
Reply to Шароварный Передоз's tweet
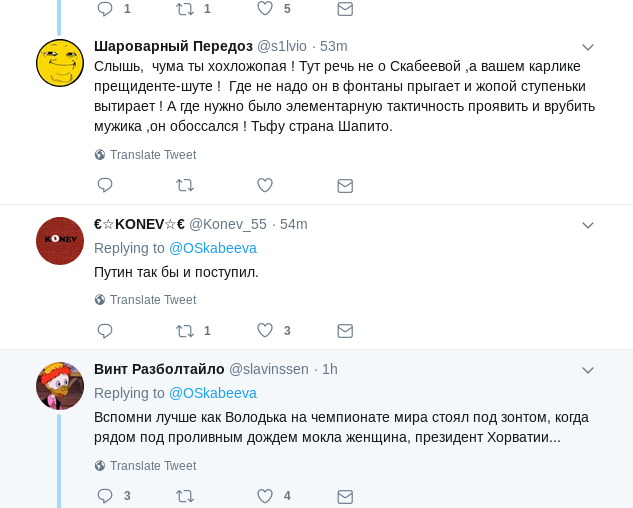105,185
